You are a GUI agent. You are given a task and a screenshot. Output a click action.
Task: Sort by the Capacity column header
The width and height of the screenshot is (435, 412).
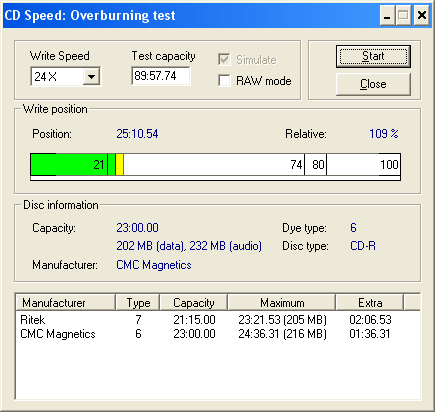(x=194, y=303)
